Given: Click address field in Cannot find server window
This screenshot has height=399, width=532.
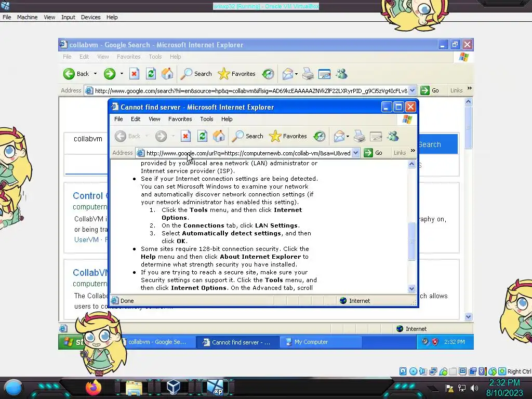Looking at the screenshot, I should pyautogui.click(x=248, y=153).
